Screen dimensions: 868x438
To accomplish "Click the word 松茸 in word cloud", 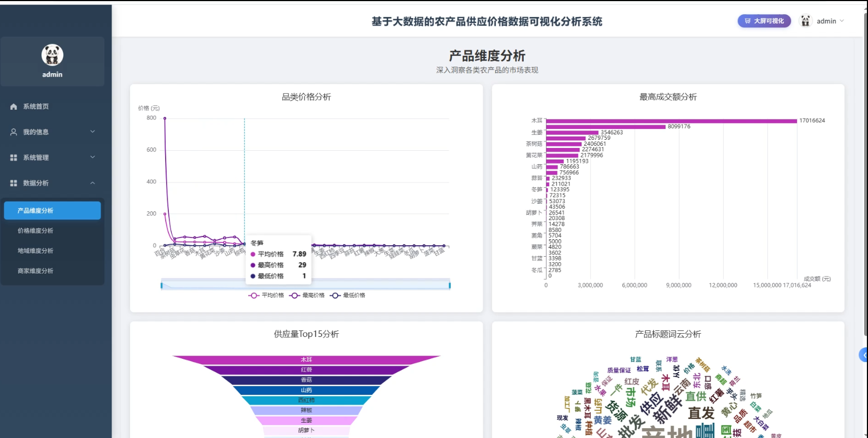I will (643, 369).
